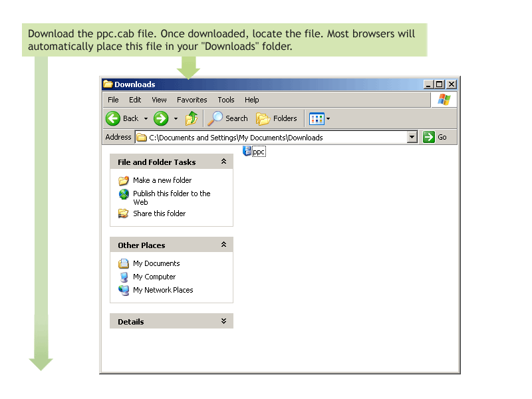Click the My Network Places icon
Screen dimensions: 532x399
(124, 290)
